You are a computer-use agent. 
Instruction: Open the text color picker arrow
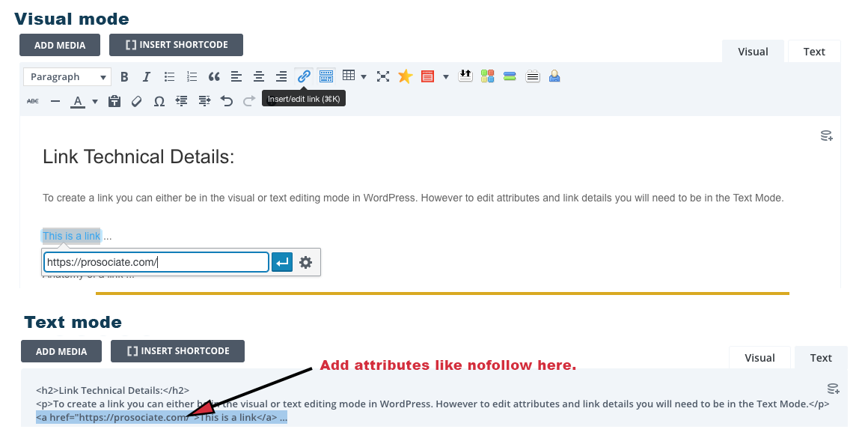pos(95,101)
